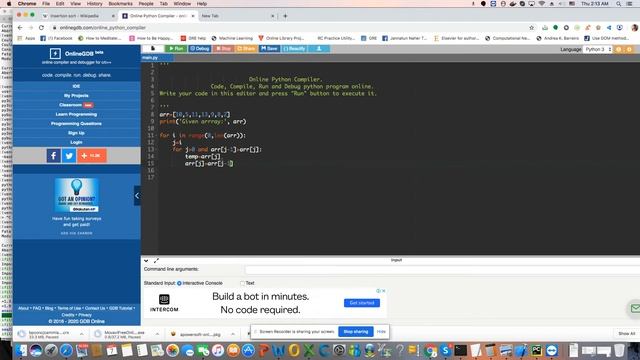Click the OnlineGDB logo

76,53
